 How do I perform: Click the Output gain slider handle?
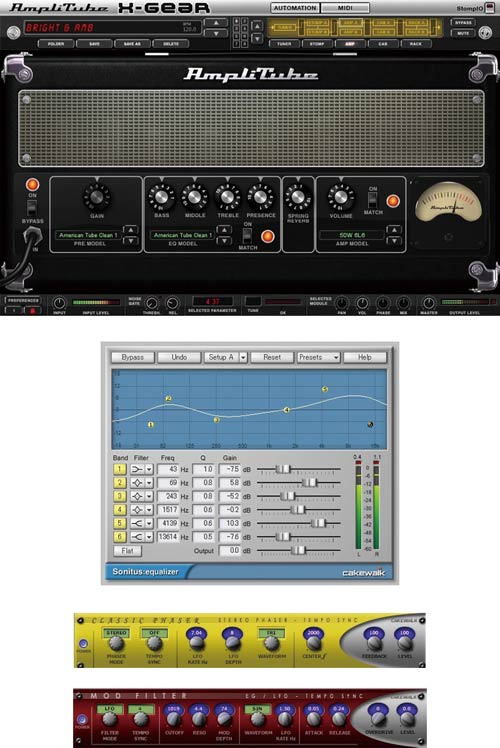click(298, 551)
